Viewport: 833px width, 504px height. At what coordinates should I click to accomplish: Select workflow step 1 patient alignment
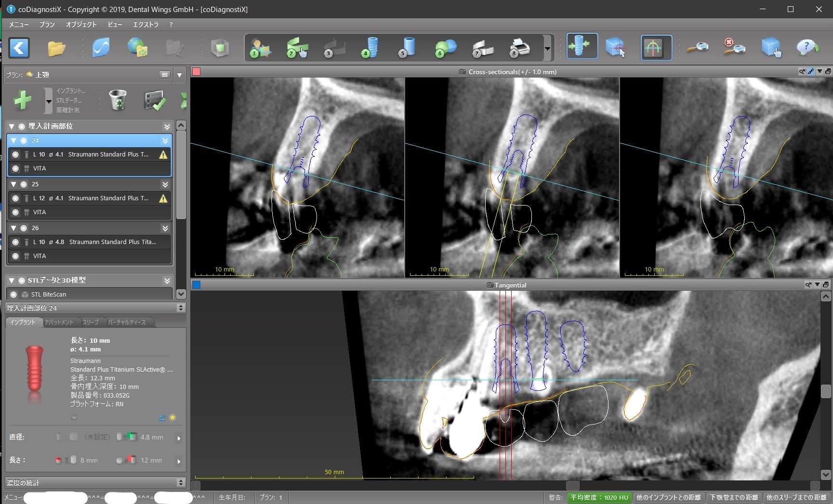260,48
